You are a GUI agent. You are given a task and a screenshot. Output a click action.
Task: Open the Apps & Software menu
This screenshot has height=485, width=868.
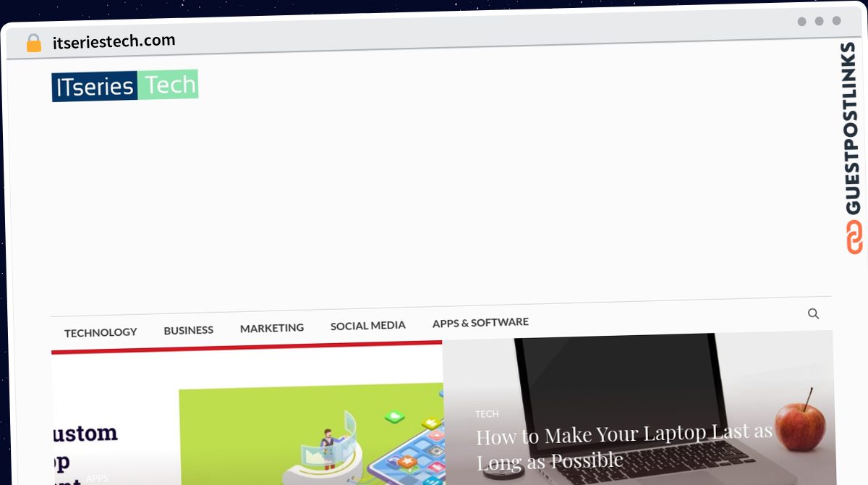pos(480,322)
